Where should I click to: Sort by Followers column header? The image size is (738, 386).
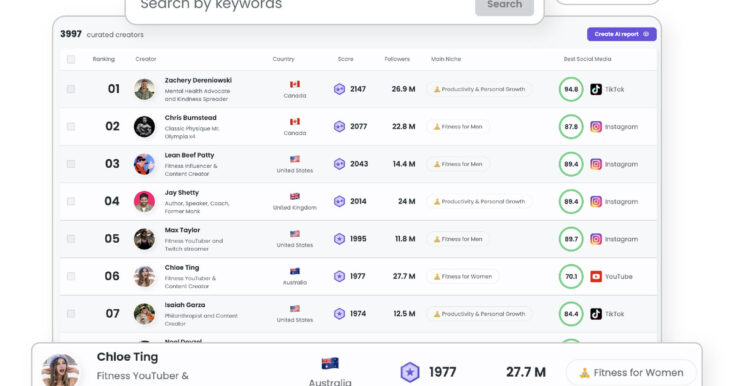coord(397,59)
